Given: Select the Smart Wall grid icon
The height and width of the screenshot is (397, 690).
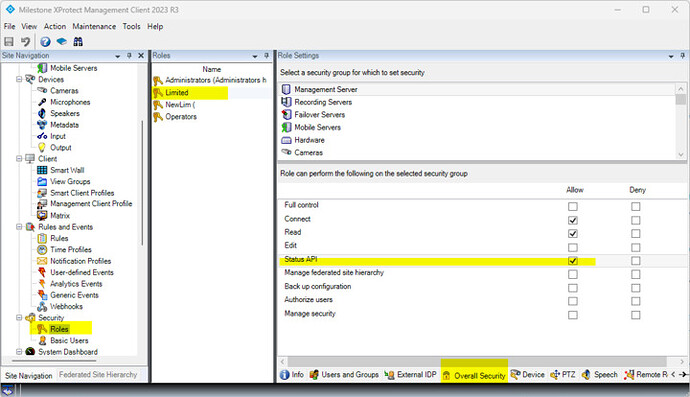Looking at the screenshot, I should [x=42, y=170].
